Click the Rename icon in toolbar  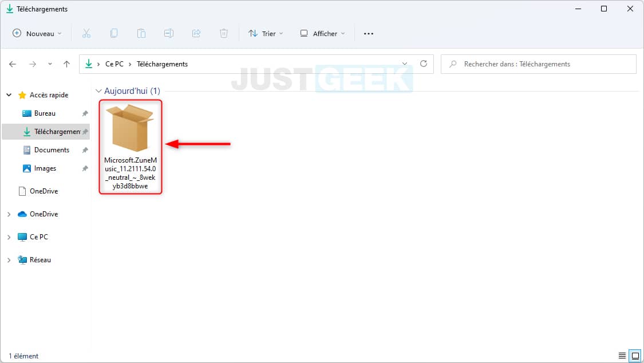click(x=169, y=34)
